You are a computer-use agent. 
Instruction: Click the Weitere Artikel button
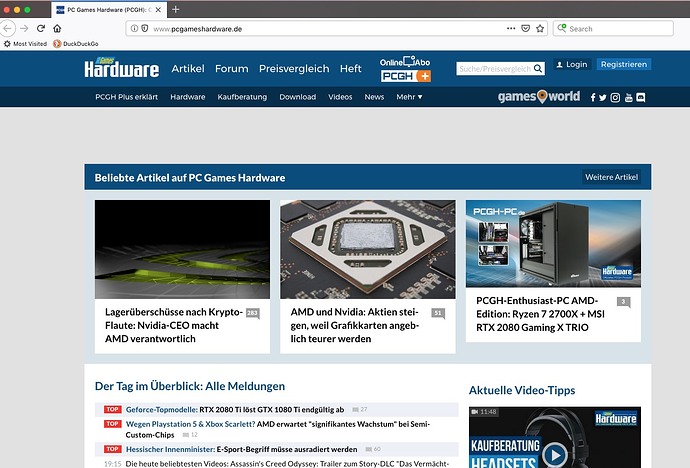pyautogui.click(x=611, y=177)
